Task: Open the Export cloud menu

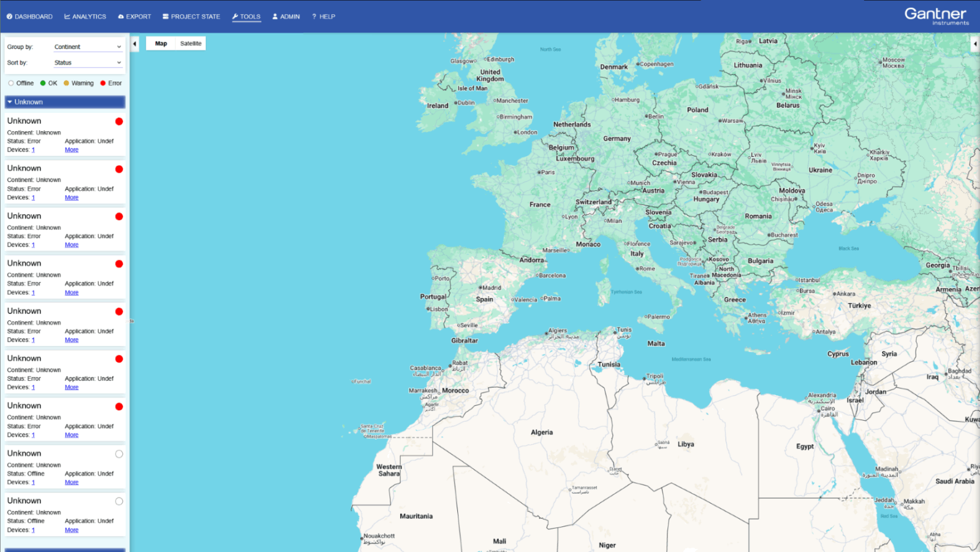Action: coord(134,17)
